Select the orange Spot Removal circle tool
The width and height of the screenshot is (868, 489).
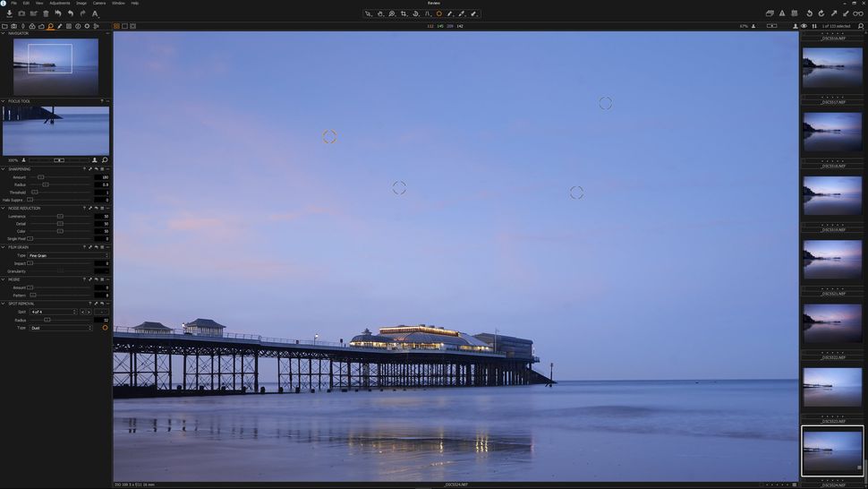(439, 13)
